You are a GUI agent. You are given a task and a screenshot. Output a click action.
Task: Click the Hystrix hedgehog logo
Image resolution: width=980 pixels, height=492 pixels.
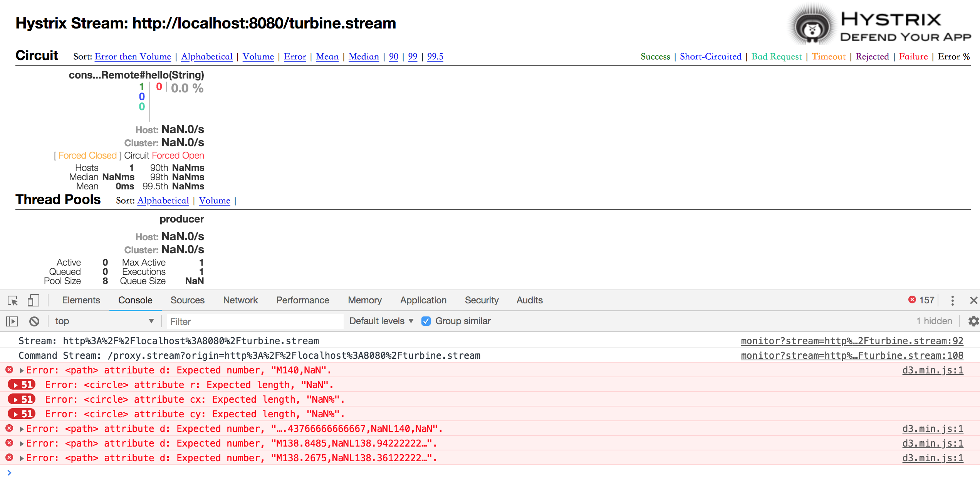(812, 26)
